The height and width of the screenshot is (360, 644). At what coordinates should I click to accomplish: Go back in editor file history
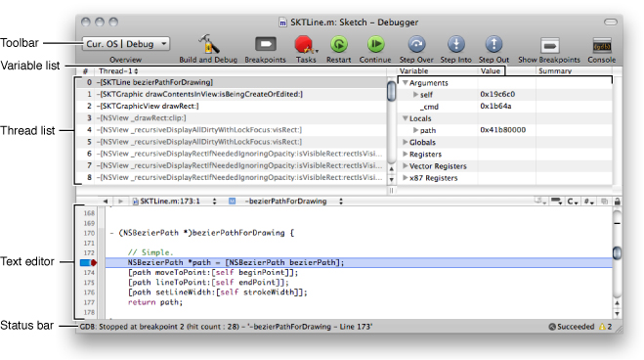pyautogui.click(x=106, y=202)
